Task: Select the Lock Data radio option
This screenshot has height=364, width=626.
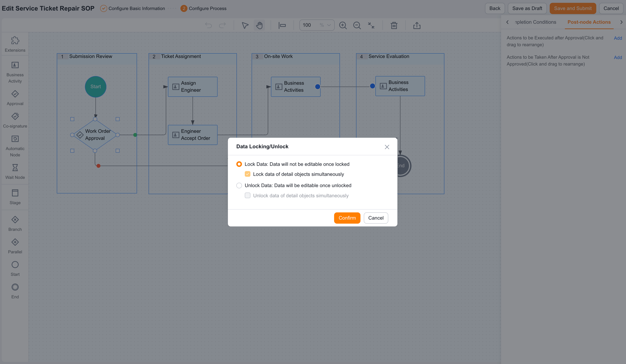Action: click(x=239, y=164)
